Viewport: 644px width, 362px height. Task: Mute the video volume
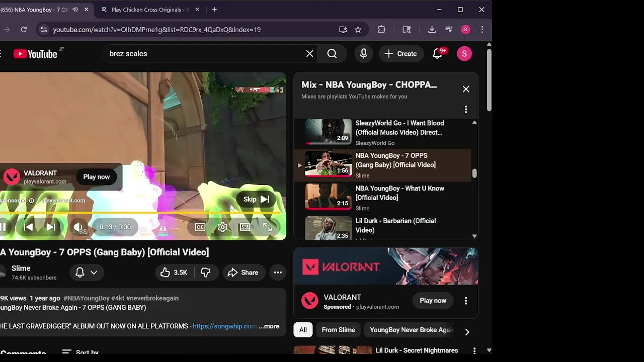pos(78,227)
